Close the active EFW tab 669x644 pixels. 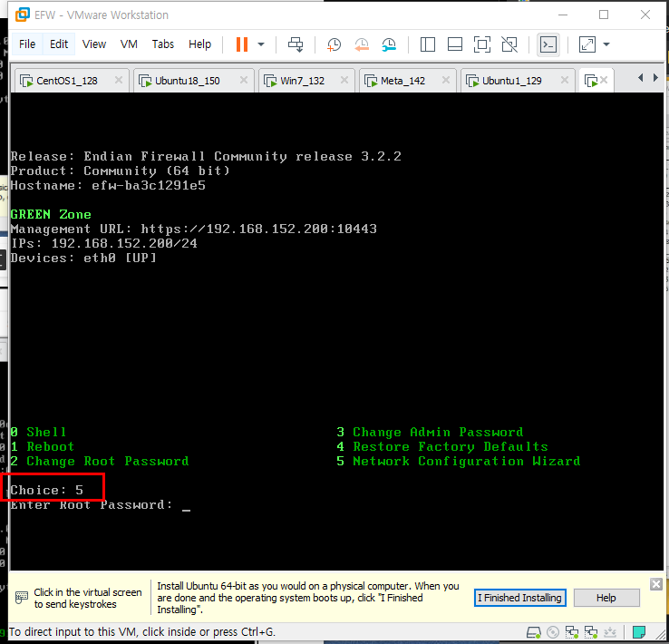pyautogui.click(x=604, y=80)
